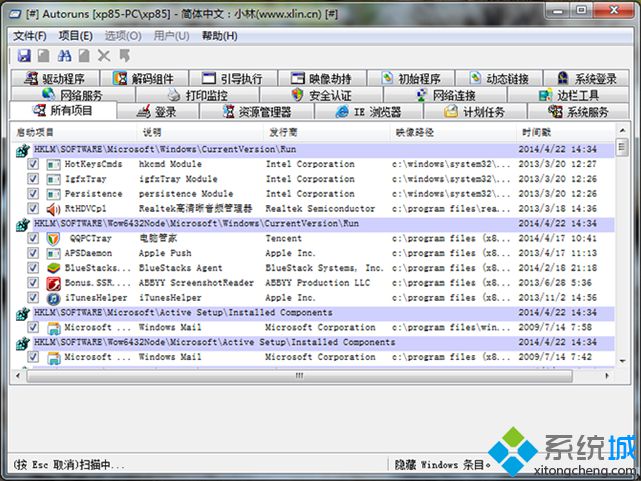The height and width of the screenshot is (481, 641).
Task: Uncheck the APSDaemon entry
Action: [x=33, y=253]
